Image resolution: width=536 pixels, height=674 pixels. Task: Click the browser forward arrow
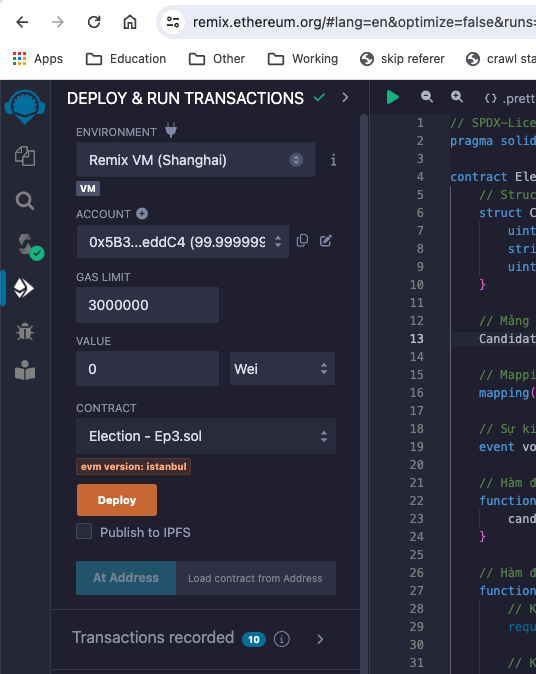tap(58, 22)
